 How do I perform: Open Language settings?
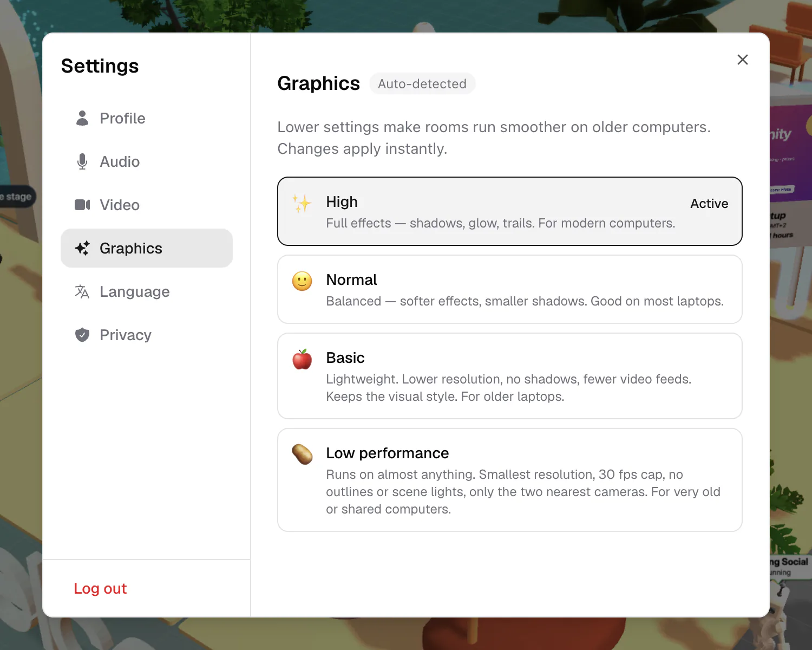tap(147, 291)
